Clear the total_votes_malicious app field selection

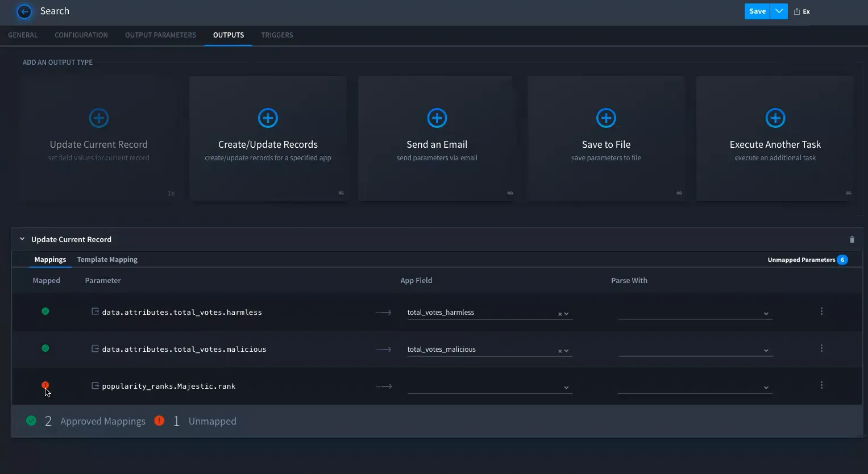click(x=560, y=351)
